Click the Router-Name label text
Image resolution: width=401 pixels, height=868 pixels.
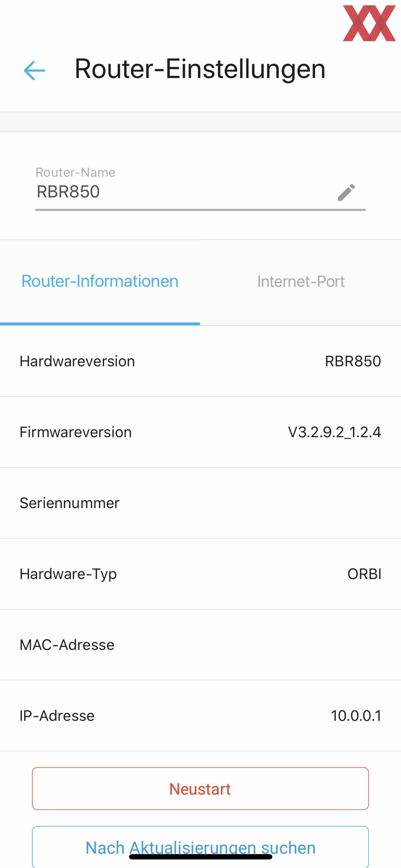75,172
